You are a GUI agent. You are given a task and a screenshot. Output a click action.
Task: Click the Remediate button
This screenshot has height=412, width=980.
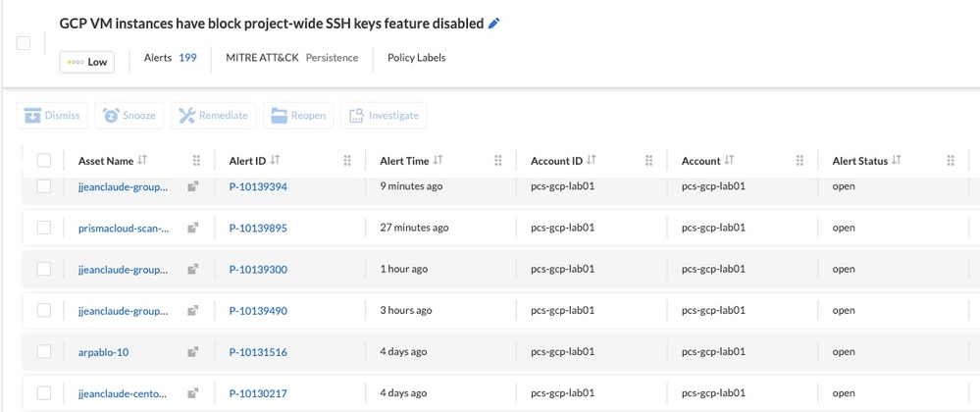pyautogui.click(x=214, y=116)
